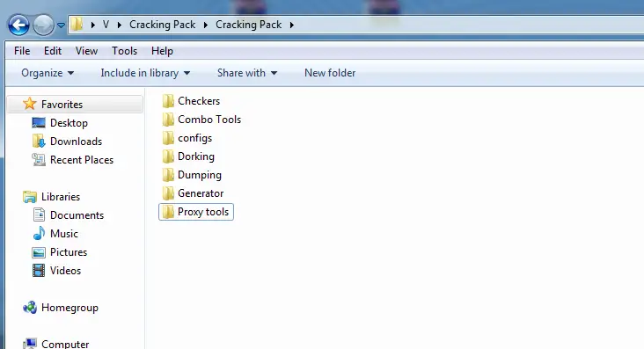Click the Music note icon

39,233
